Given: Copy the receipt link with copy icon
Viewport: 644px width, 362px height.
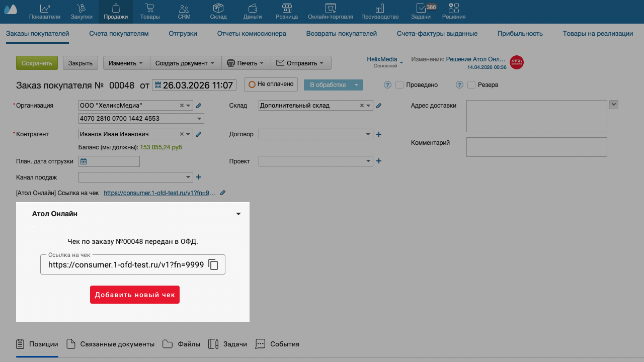Looking at the screenshot, I should click(x=213, y=265).
